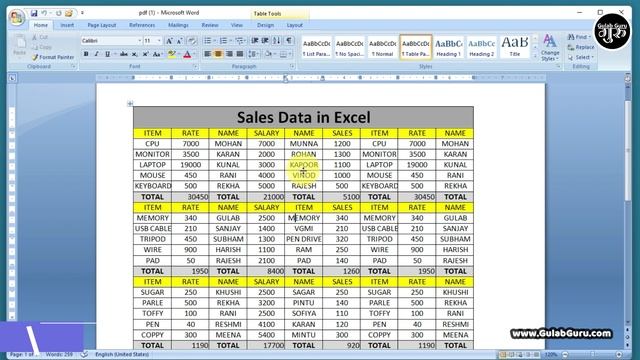640x360 pixels.
Task: Toggle show paragraph marks
Action: pyautogui.click(x=289, y=41)
